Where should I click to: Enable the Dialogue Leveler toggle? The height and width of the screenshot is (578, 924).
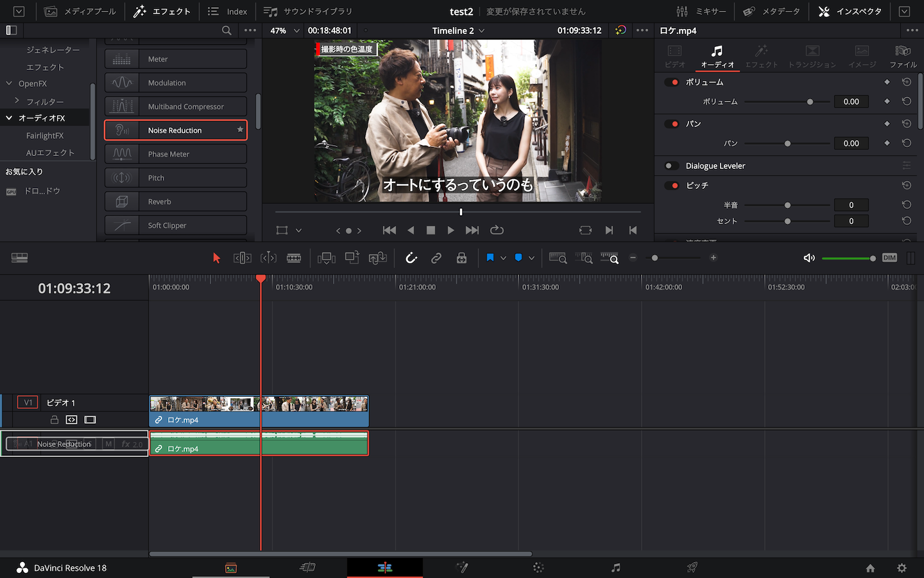pos(671,165)
